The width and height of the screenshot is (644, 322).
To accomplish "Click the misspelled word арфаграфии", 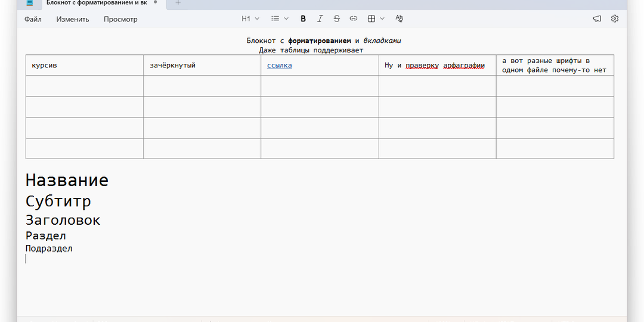I will [464, 66].
